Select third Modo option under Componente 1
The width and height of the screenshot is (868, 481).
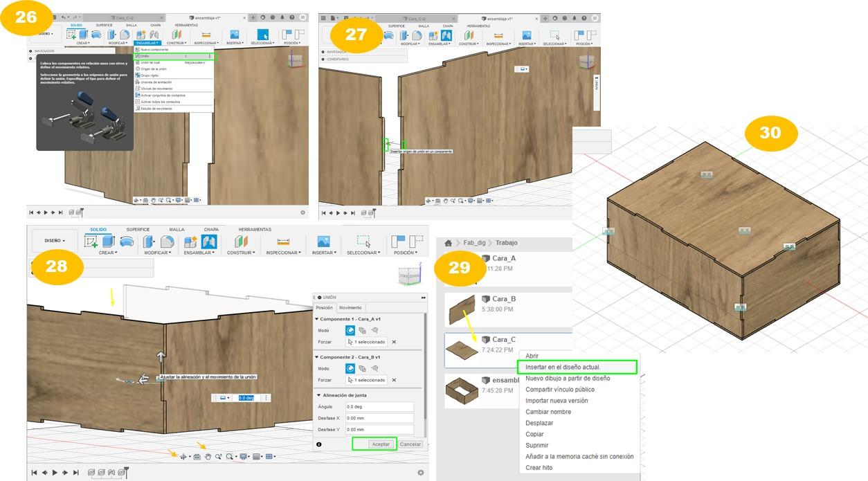point(374,330)
